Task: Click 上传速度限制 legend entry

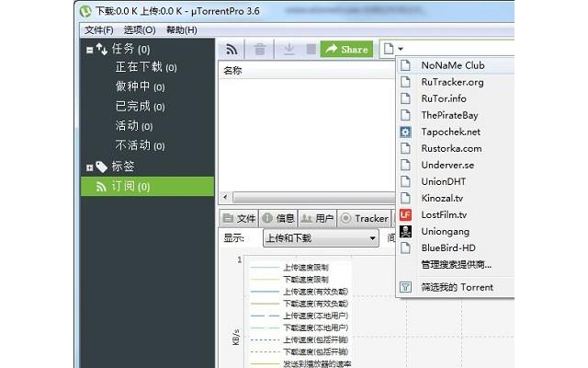Action: (289, 268)
